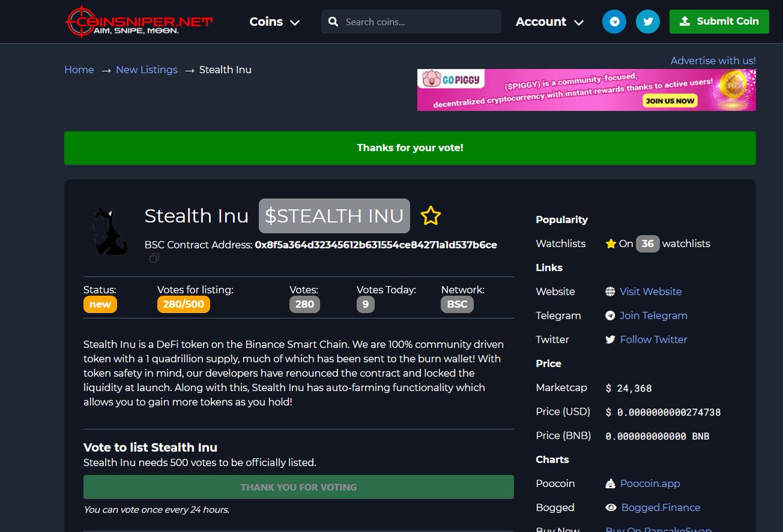Click the Charts section heading
The image size is (783, 532).
tap(552, 460)
